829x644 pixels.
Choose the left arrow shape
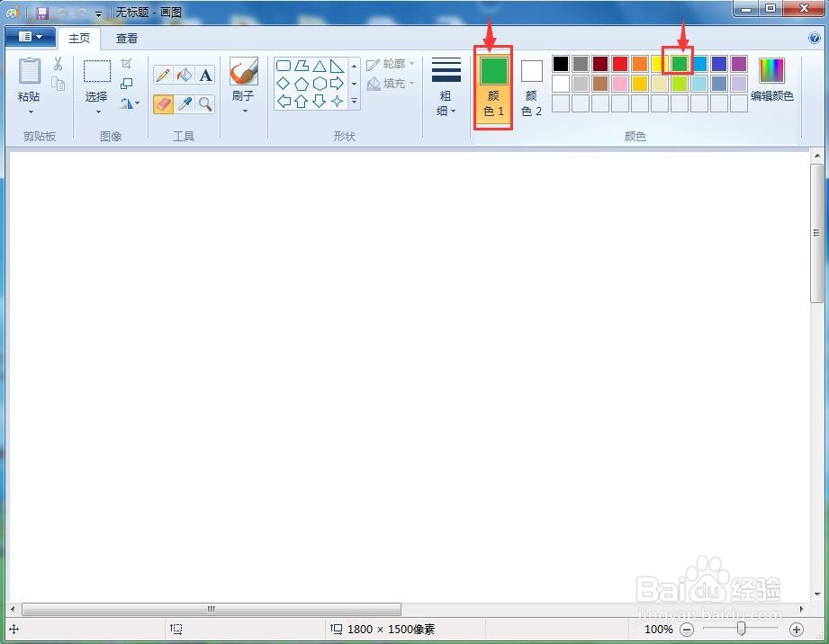click(x=284, y=101)
